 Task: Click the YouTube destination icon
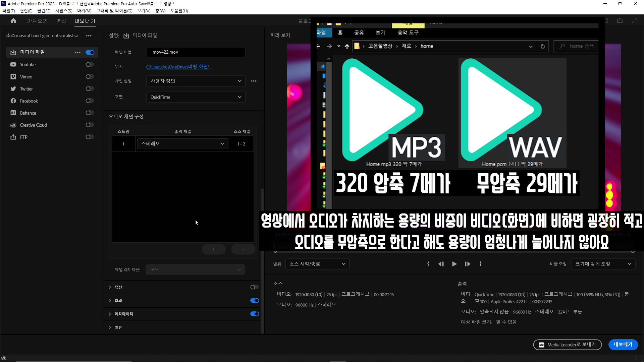[13, 64]
